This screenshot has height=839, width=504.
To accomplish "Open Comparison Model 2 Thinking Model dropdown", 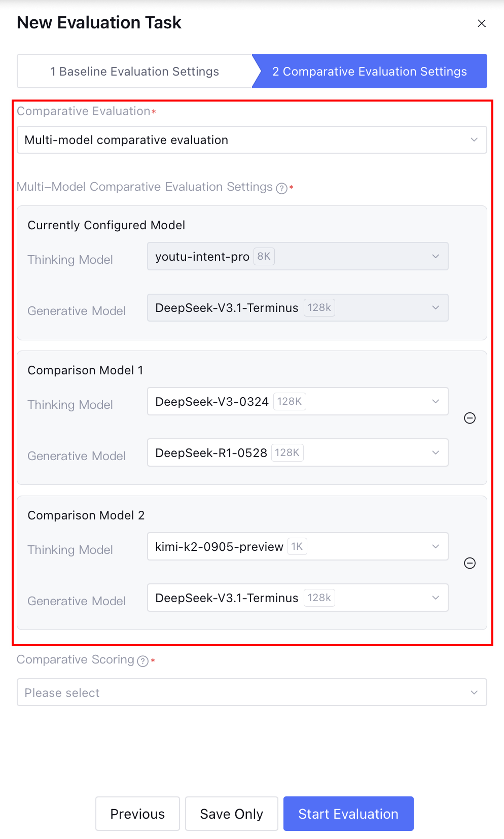I will pos(298,546).
